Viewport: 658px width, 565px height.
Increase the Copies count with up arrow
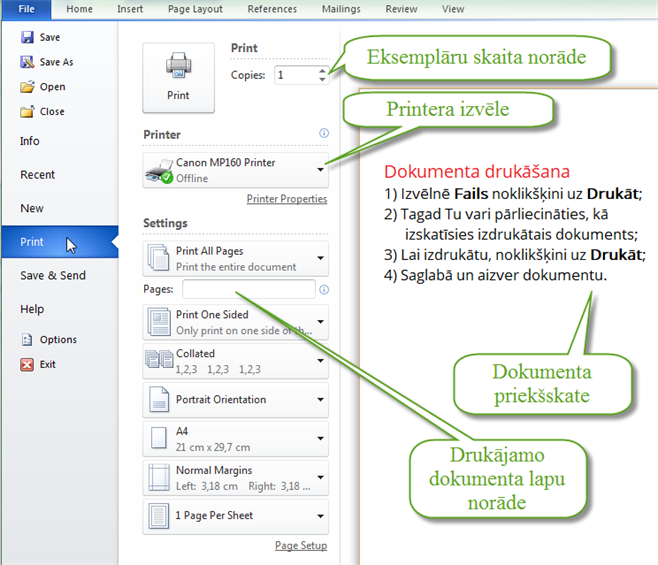[x=322, y=70]
